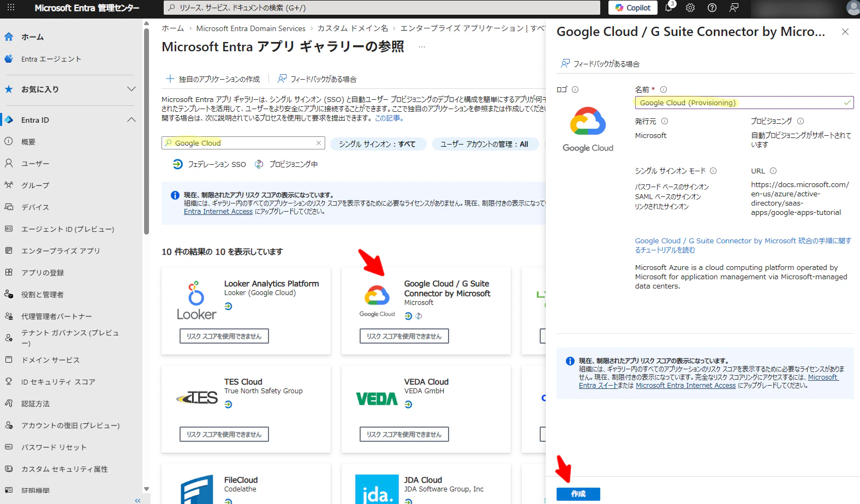Click the 作成 button
The height and width of the screenshot is (504, 860).
click(578, 494)
